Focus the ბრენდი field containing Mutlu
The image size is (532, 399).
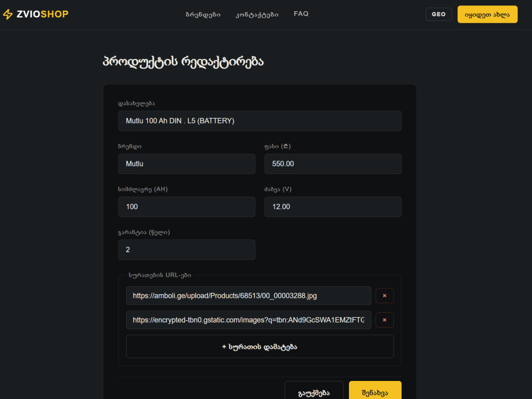tap(187, 164)
